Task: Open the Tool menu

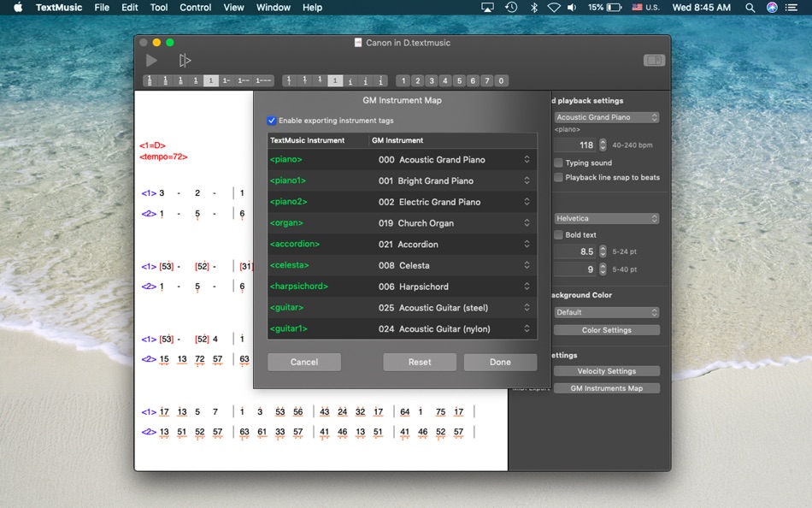Action: point(158,7)
